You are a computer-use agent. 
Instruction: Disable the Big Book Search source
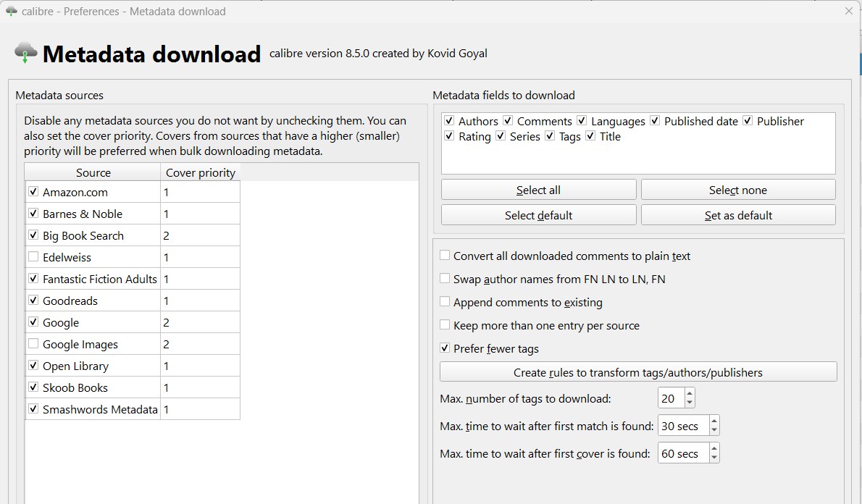point(33,235)
